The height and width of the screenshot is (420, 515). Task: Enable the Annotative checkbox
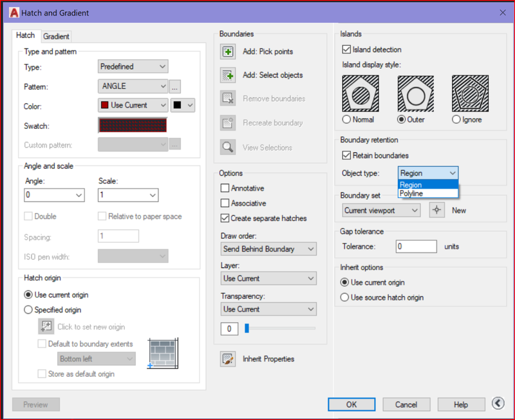pyautogui.click(x=225, y=189)
